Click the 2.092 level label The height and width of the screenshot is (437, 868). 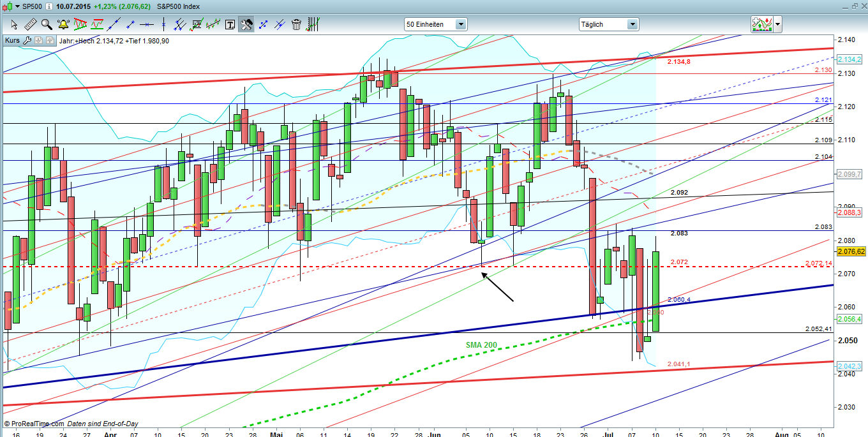[x=679, y=192]
